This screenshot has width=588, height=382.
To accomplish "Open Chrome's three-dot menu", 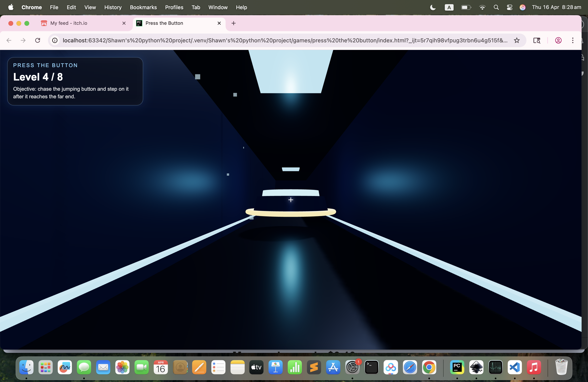I will pos(573,40).
